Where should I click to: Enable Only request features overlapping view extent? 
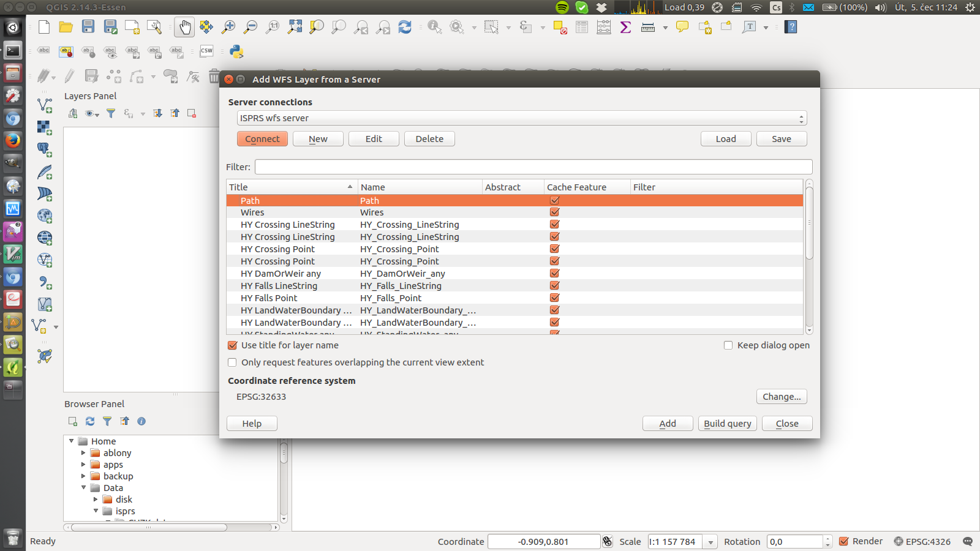pyautogui.click(x=233, y=362)
